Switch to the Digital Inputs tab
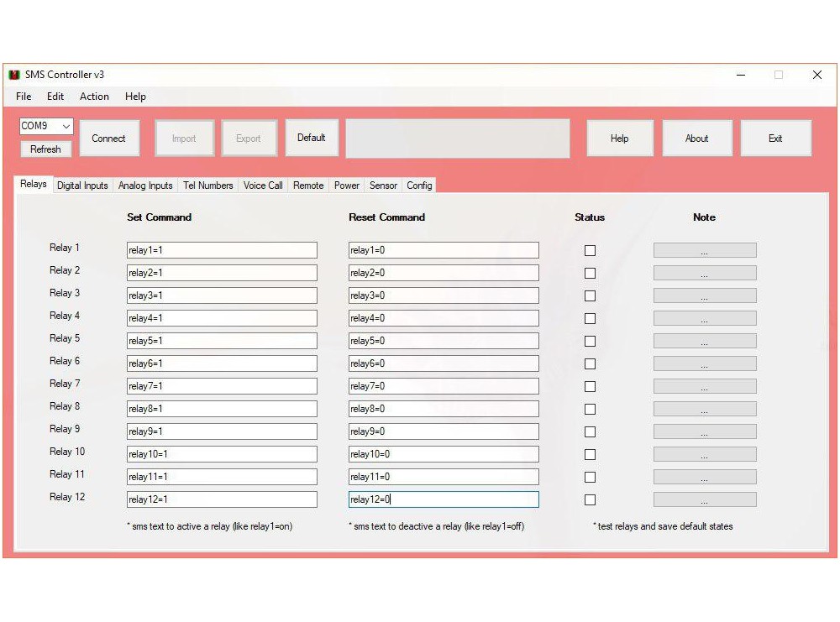This screenshot has width=840, height=622. coord(82,186)
